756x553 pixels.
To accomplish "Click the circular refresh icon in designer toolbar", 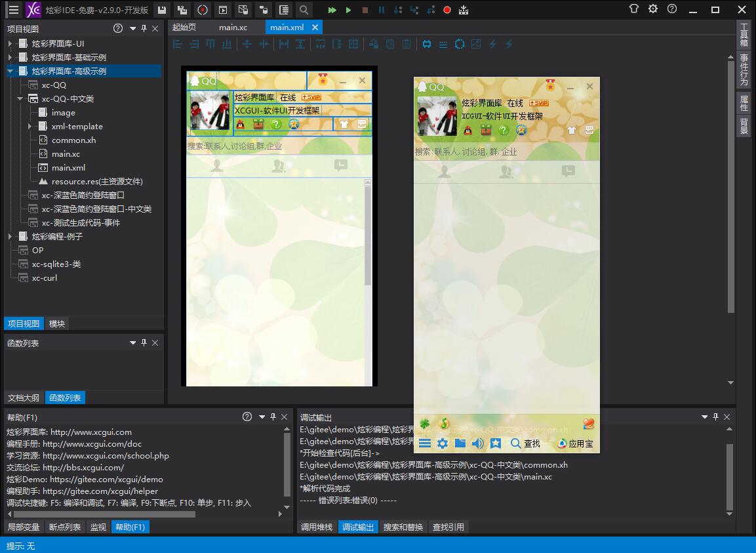I will (460, 45).
